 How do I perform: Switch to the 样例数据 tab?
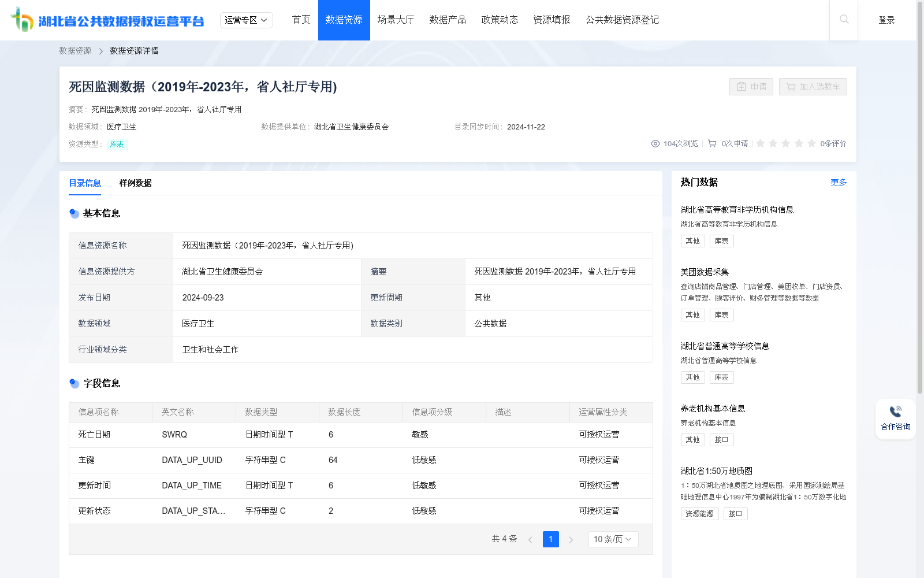coord(135,183)
